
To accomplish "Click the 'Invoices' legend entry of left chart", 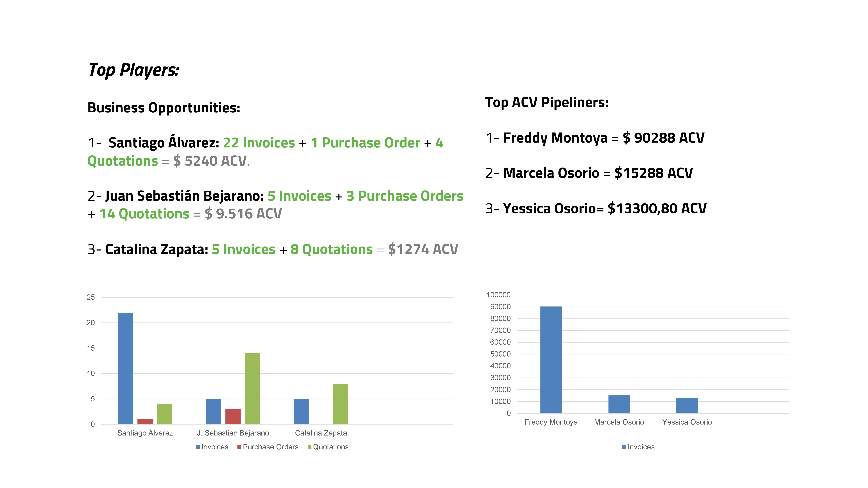I will 212,447.
